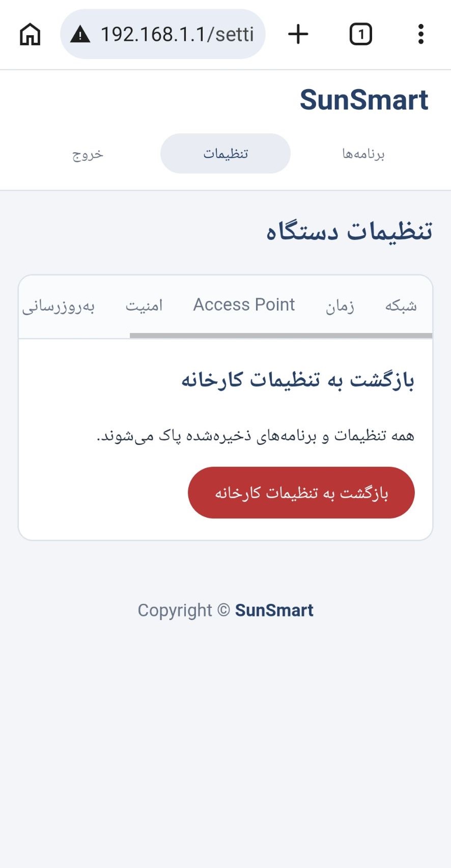Image resolution: width=451 pixels, height=868 pixels.
Task: Go to the برنامه‌ها navigation item
Action: tap(363, 154)
